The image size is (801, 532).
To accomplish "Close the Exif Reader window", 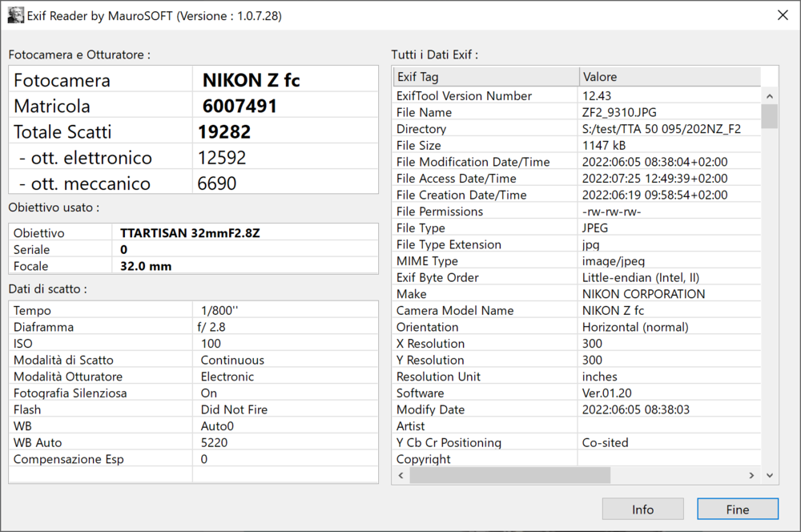I will pyautogui.click(x=783, y=15).
